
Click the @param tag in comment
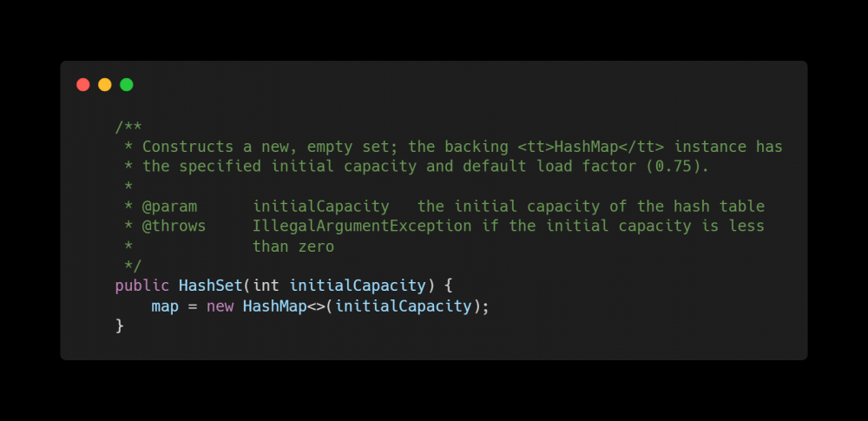pos(169,207)
